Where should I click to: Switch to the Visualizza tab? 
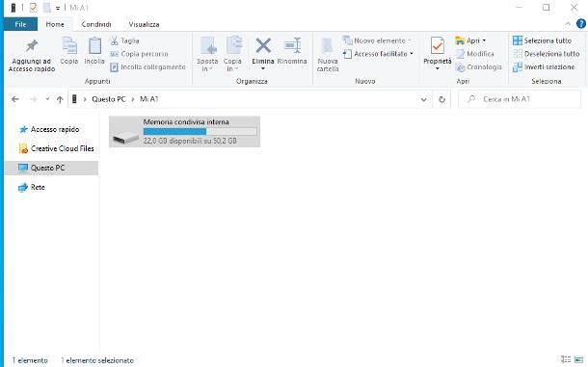coord(144,24)
